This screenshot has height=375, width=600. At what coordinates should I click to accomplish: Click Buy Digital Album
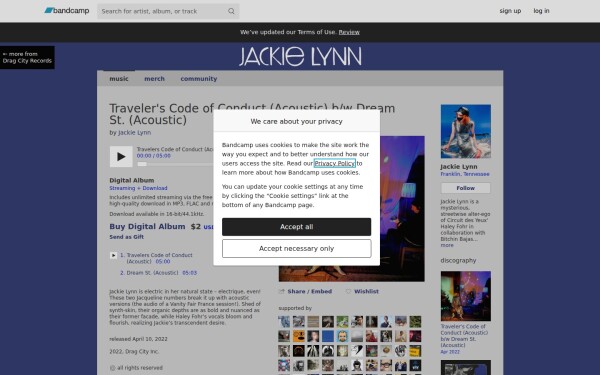point(147,227)
